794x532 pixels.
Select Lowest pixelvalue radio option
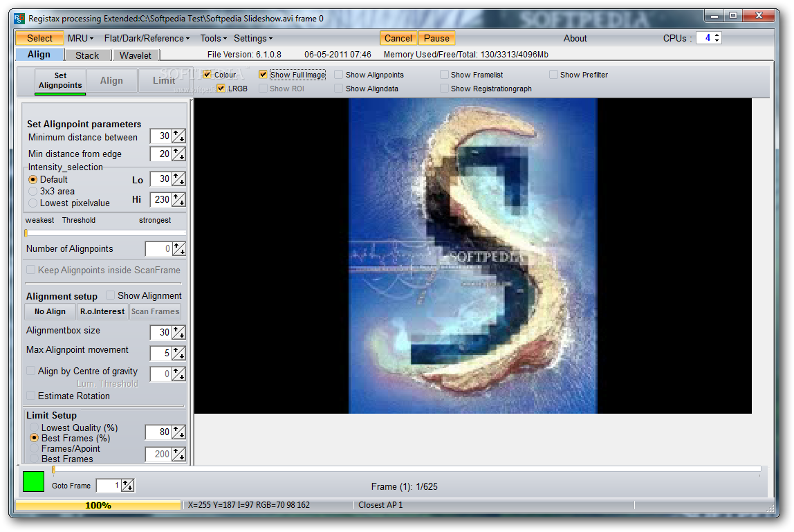(33, 203)
